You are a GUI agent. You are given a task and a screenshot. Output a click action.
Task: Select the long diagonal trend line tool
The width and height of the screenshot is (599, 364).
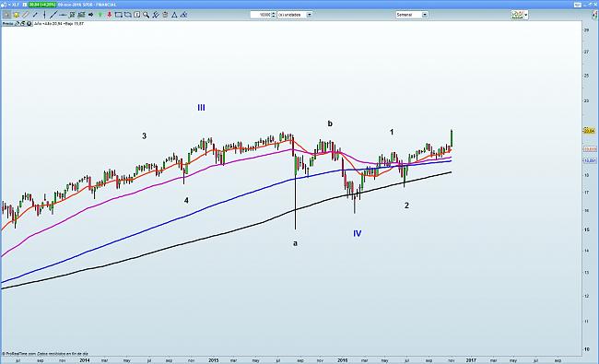coord(53,15)
